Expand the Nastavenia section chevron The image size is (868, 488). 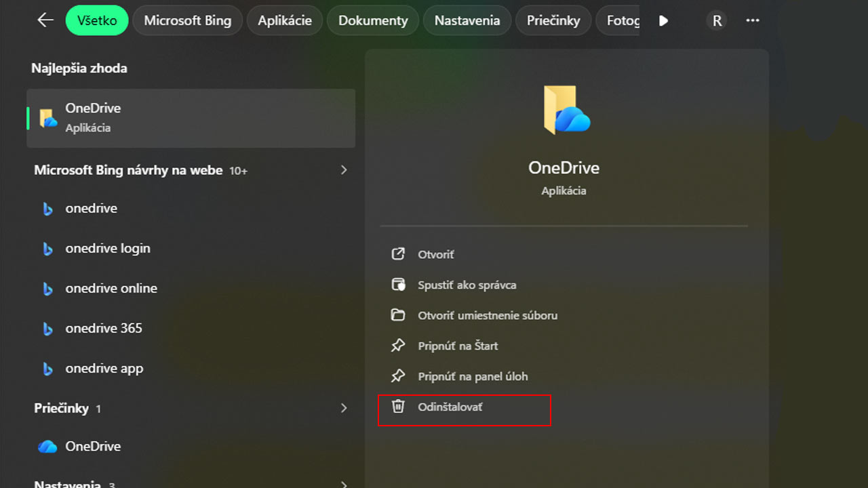tap(344, 484)
